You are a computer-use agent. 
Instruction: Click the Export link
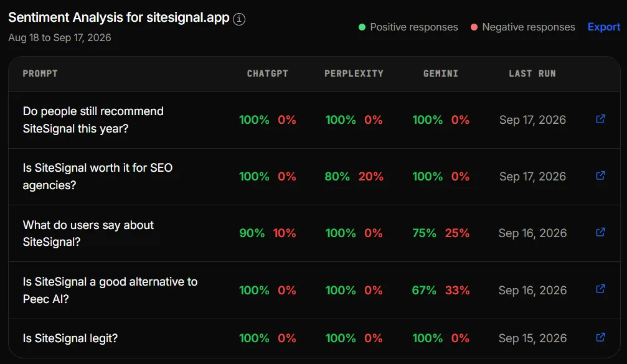click(x=604, y=27)
